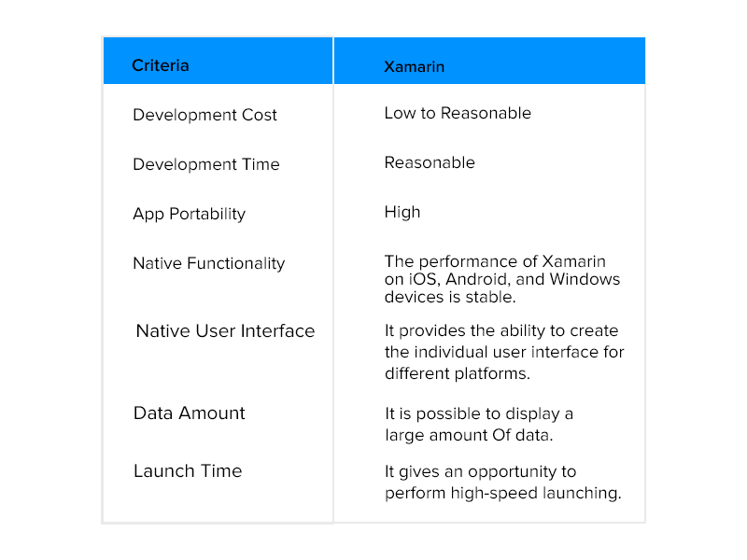Select the Development Cost row label
The image size is (747, 560).
click(x=204, y=115)
